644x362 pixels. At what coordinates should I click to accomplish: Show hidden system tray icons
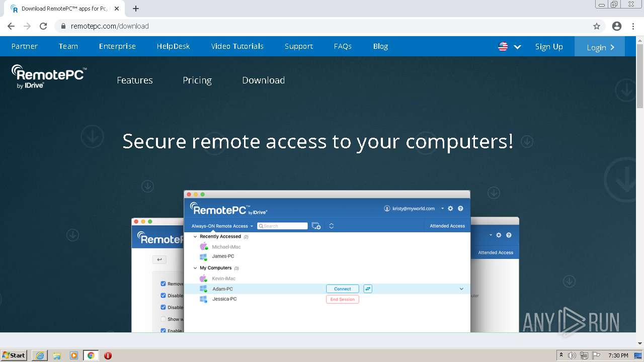click(x=561, y=355)
